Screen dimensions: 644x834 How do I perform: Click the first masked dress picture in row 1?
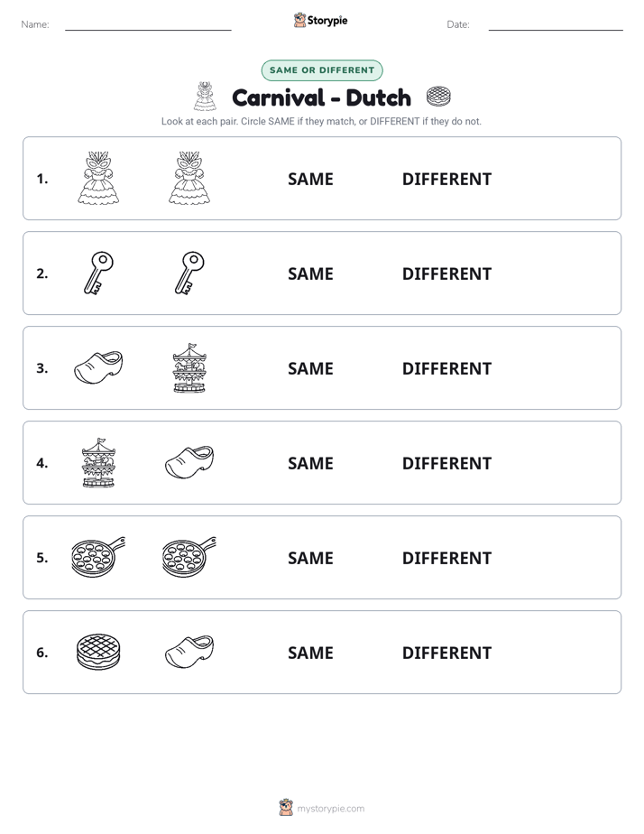98,178
